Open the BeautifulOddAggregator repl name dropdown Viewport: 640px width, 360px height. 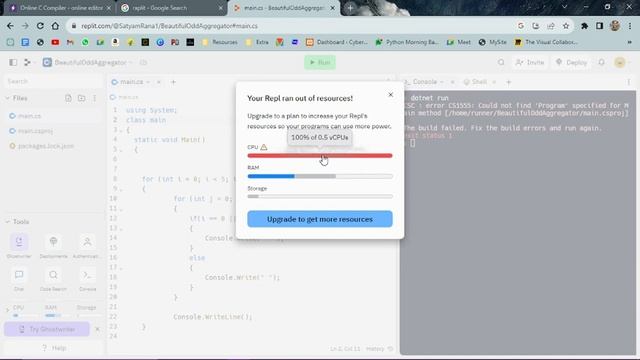pos(89,62)
